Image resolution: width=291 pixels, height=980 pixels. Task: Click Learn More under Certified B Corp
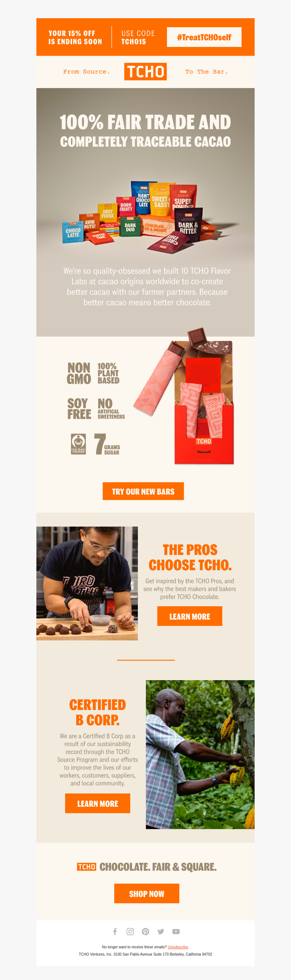98,804
